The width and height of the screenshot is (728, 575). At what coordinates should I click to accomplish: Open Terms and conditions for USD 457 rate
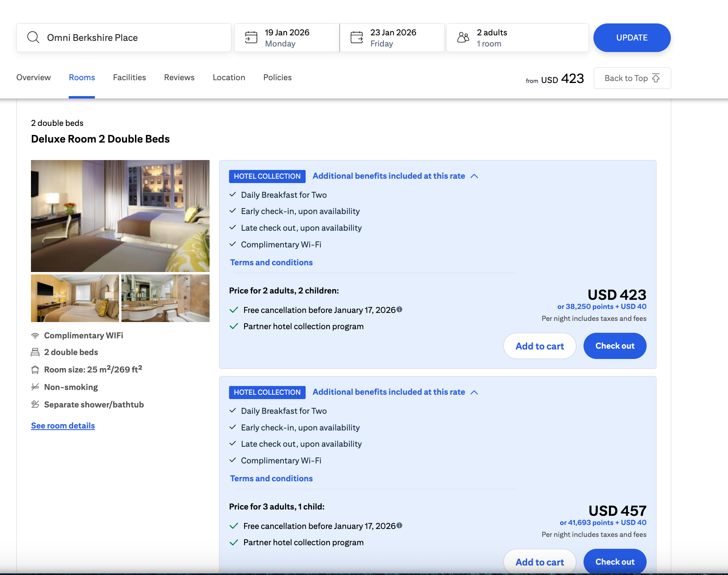[272, 479]
